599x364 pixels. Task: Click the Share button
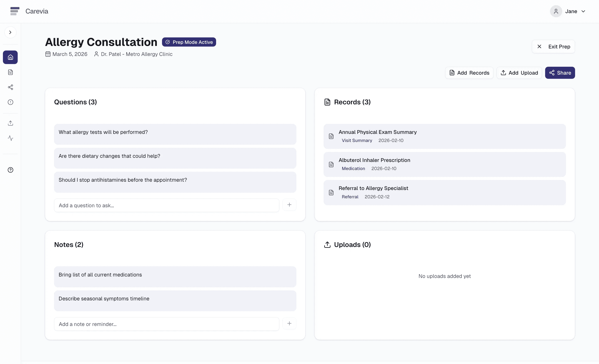point(560,73)
